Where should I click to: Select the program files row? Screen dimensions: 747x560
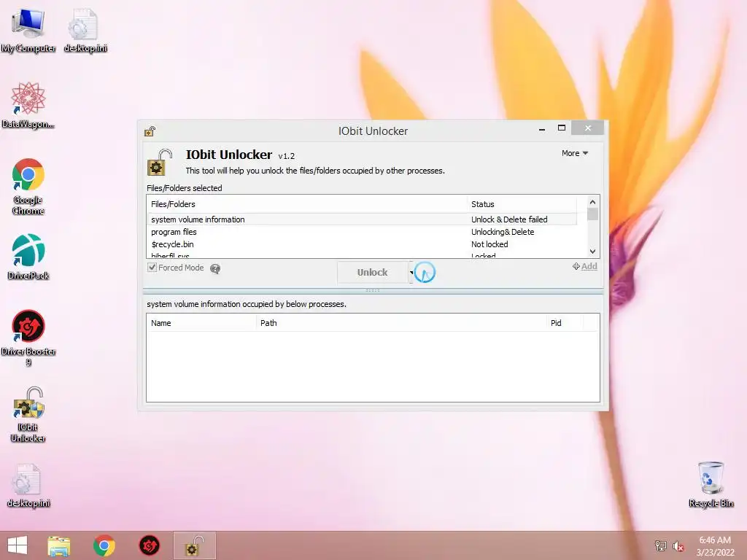tap(362, 232)
